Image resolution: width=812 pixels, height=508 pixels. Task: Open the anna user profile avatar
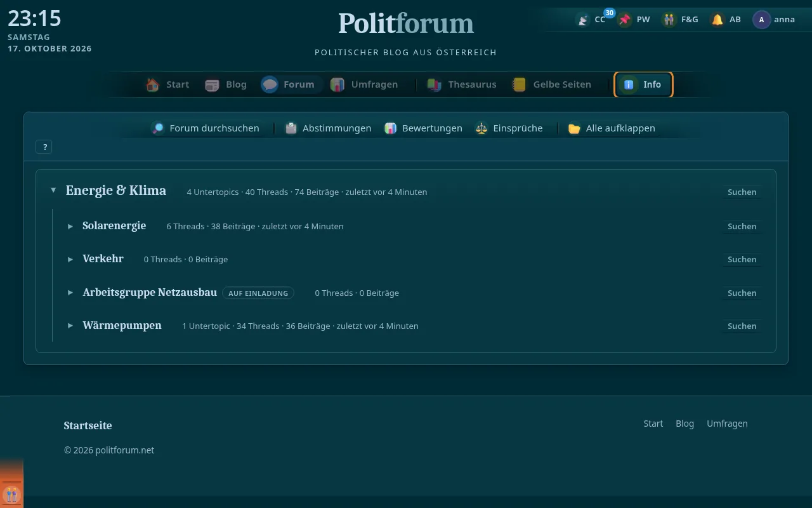coord(761,20)
